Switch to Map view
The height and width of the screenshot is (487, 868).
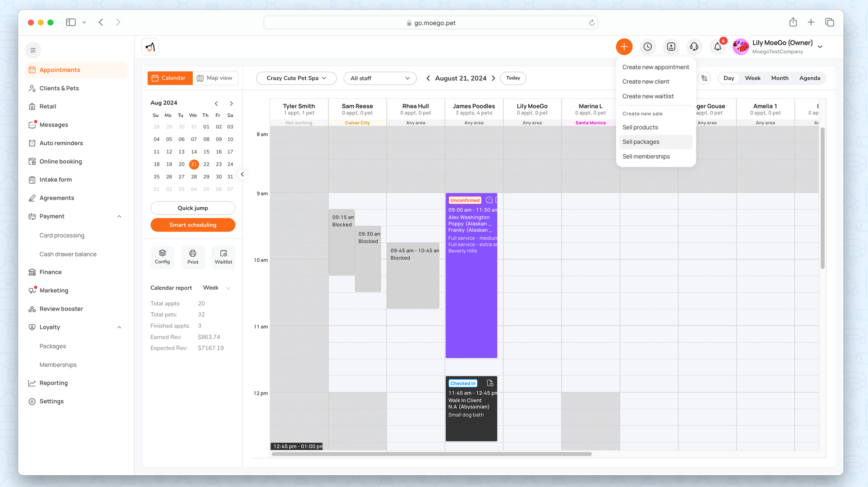click(215, 78)
